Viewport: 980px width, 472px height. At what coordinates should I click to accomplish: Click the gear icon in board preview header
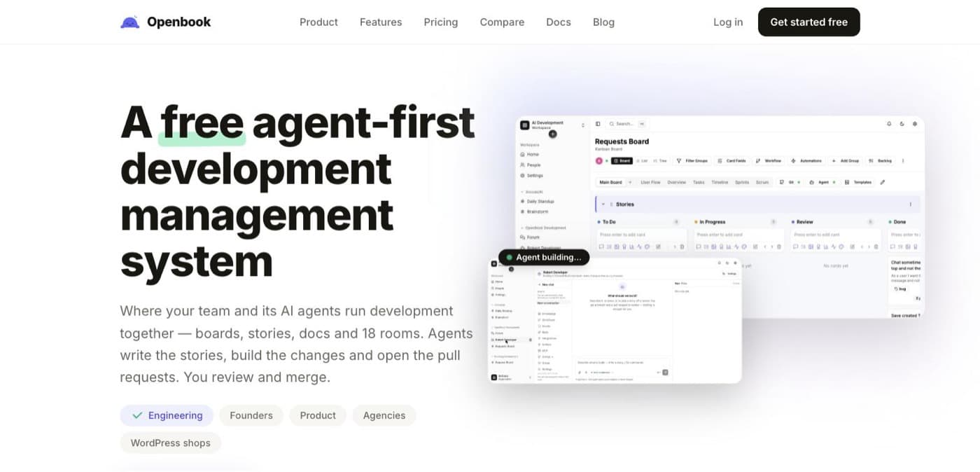pyautogui.click(x=915, y=124)
